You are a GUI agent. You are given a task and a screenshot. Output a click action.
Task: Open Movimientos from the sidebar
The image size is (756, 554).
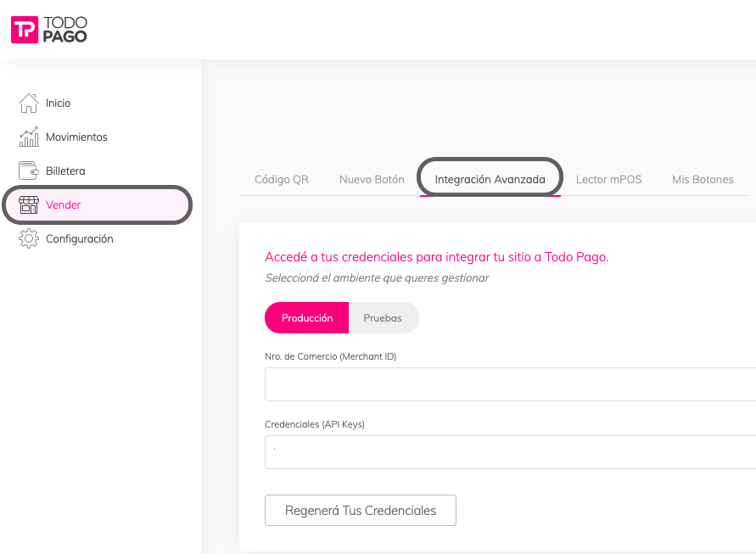[x=76, y=137]
